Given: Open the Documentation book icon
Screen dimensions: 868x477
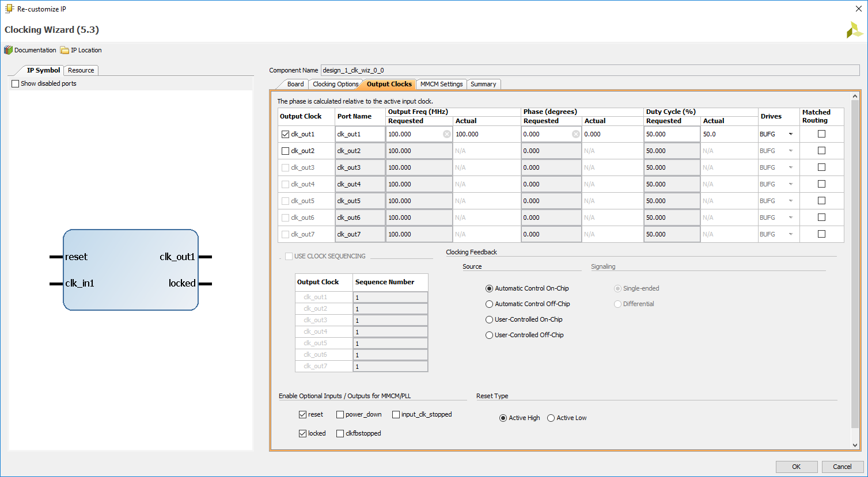Looking at the screenshot, I should (8, 50).
